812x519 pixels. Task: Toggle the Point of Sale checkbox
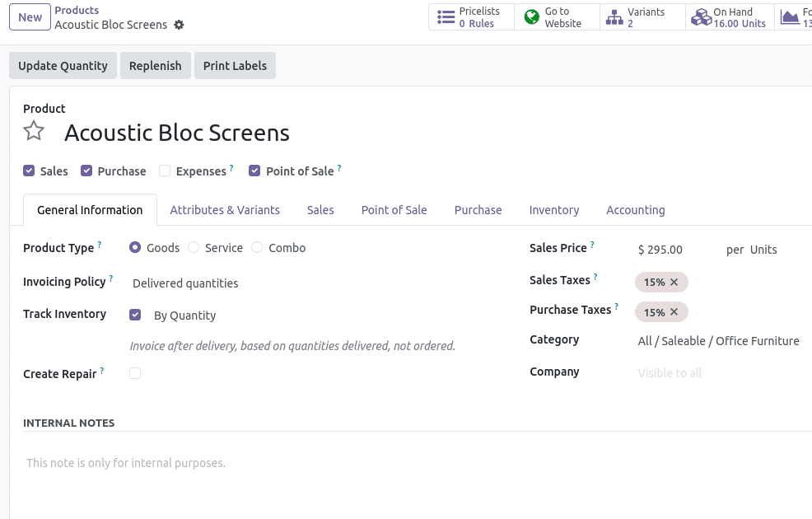(254, 171)
